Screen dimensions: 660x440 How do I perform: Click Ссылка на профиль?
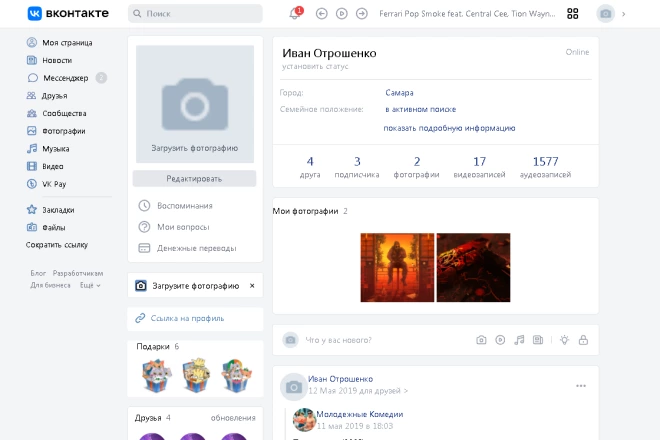coord(180,318)
